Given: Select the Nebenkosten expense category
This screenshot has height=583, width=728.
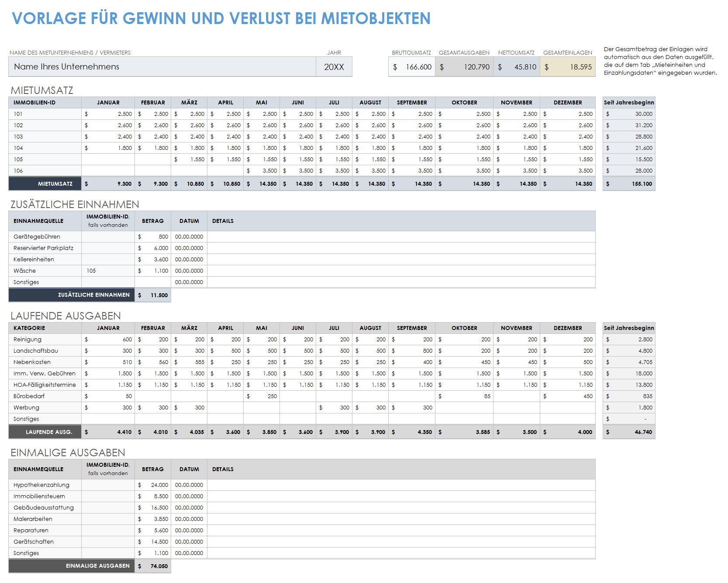Looking at the screenshot, I should coord(45,362).
